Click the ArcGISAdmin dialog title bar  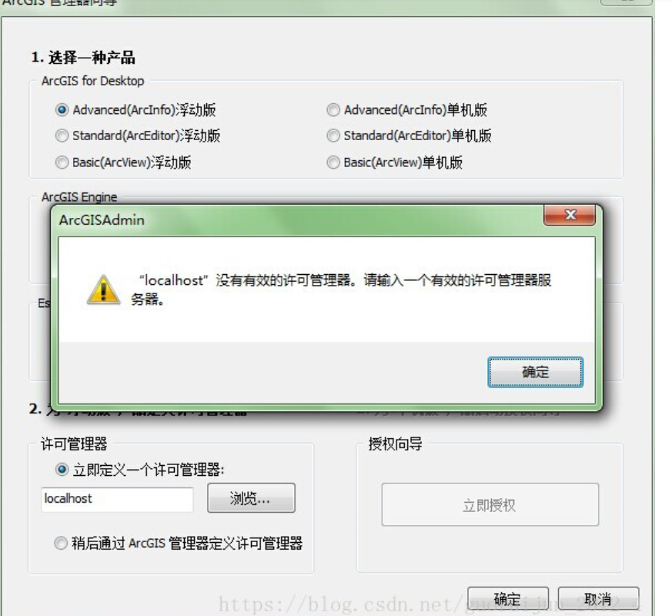click(x=300, y=220)
